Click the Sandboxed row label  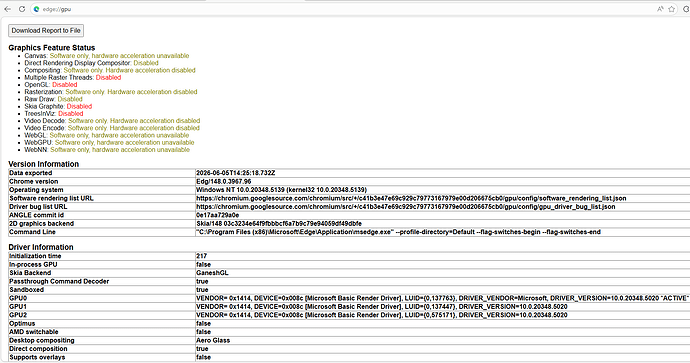(x=26, y=290)
